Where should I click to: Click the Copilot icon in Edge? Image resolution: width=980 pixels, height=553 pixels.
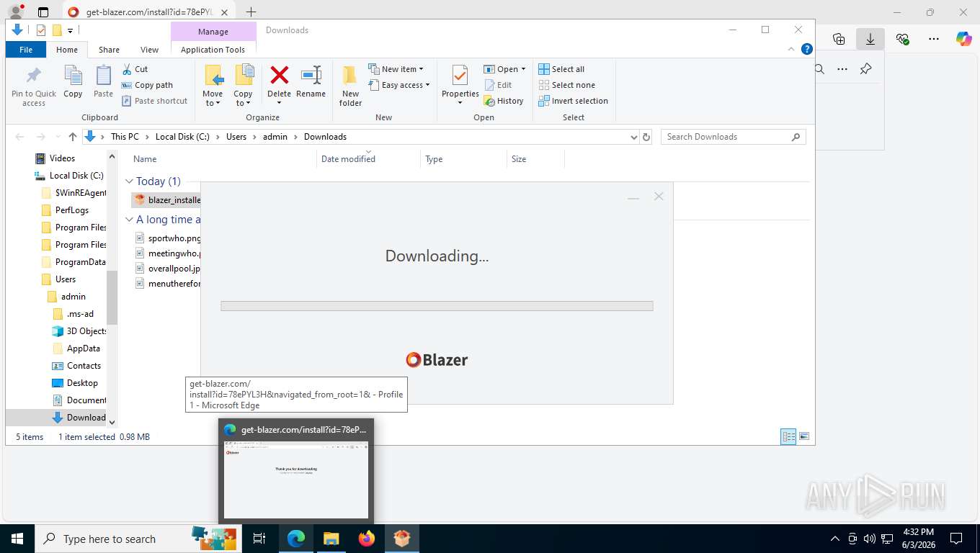point(964,40)
